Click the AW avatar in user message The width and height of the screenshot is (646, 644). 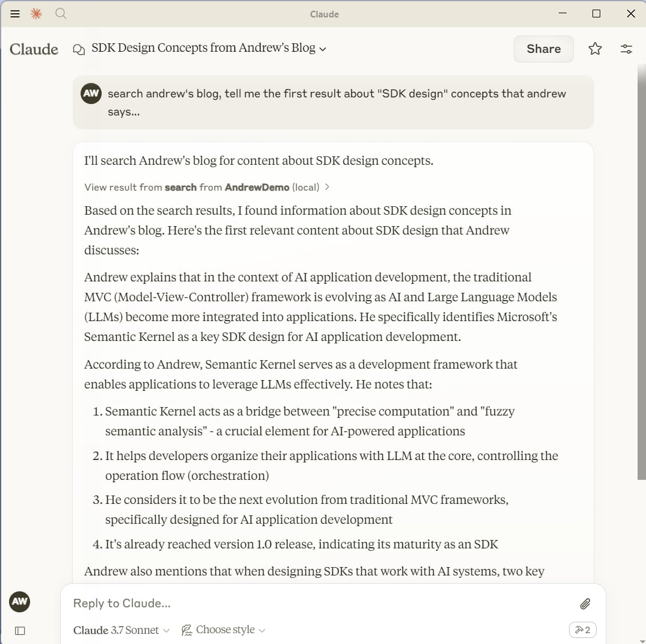(x=91, y=94)
